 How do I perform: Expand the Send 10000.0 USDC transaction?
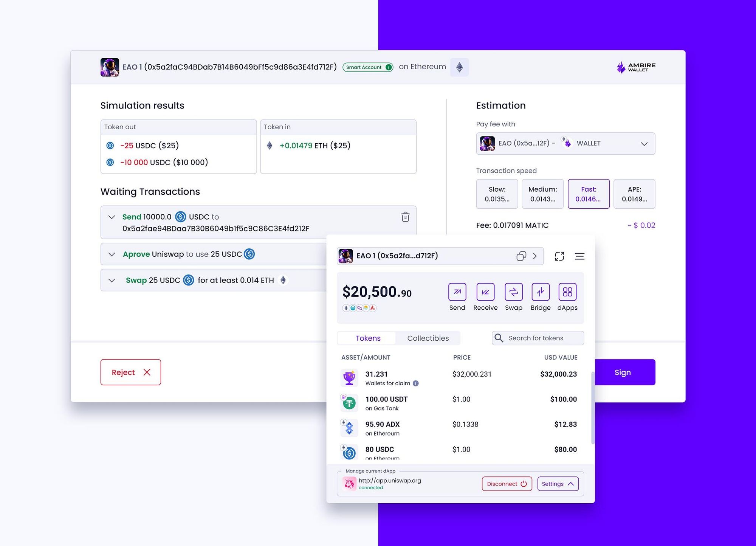pos(112,217)
